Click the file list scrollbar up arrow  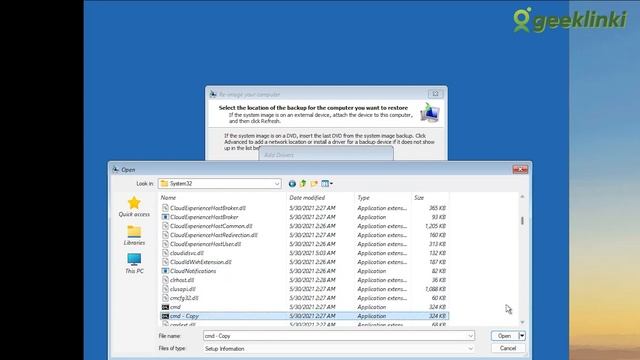[522, 197]
